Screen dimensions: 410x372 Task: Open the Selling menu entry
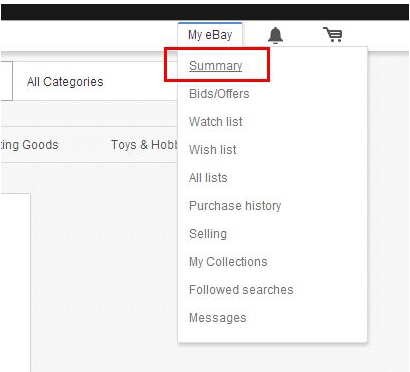tap(208, 234)
